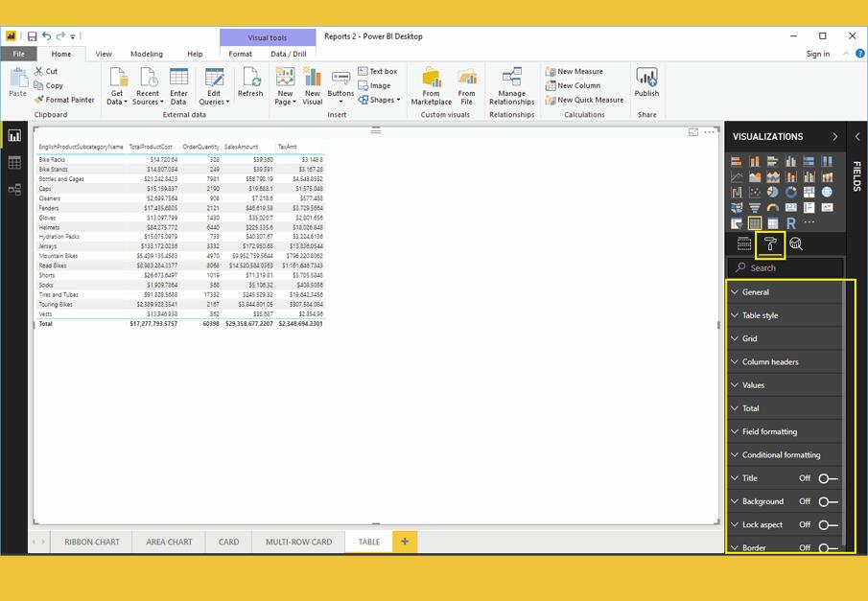Select the treemap visualization
This screenshot has height=601, width=868.
coord(809,192)
